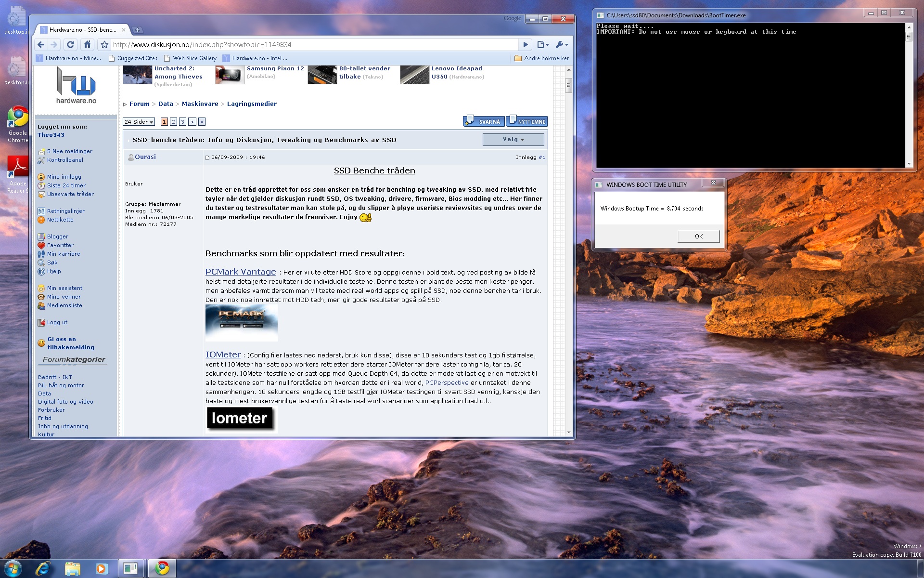Click the Hjelp question mark icon
The height and width of the screenshot is (578, 924).
click(x=41, y=272)
